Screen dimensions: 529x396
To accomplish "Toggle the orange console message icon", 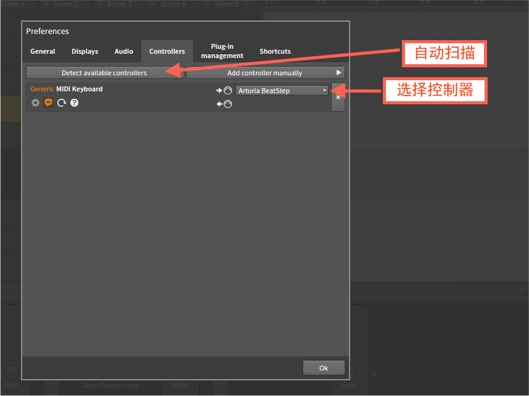I will point(48,103).
